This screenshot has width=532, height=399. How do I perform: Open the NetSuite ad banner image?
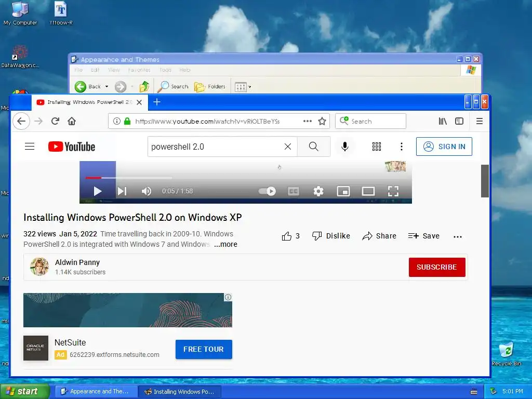click(128, 310)
